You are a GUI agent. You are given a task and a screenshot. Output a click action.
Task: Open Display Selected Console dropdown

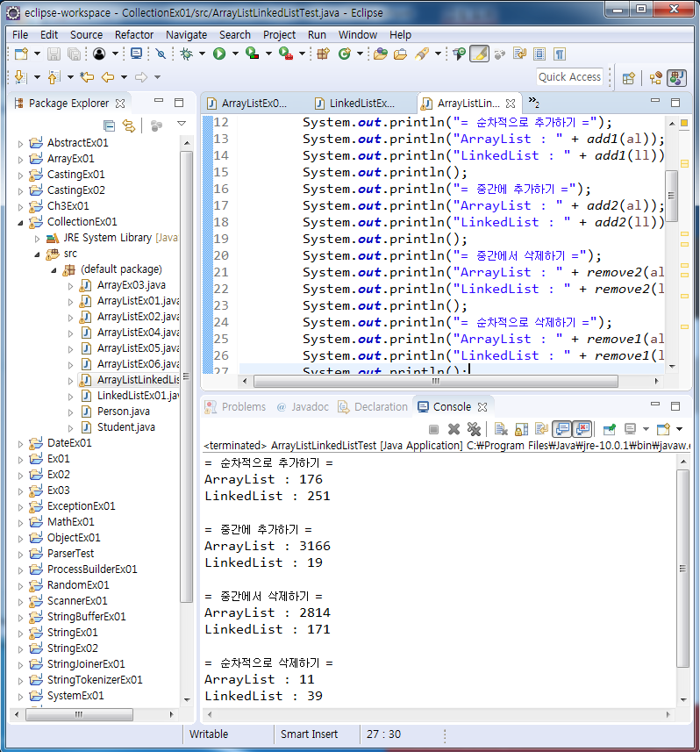646,429
